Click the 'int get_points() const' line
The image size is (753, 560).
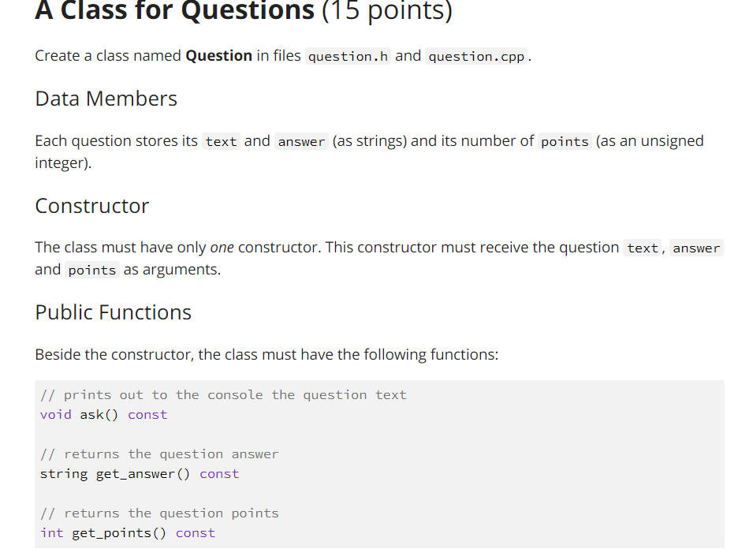pyautogui.click(x=128, y=532)
